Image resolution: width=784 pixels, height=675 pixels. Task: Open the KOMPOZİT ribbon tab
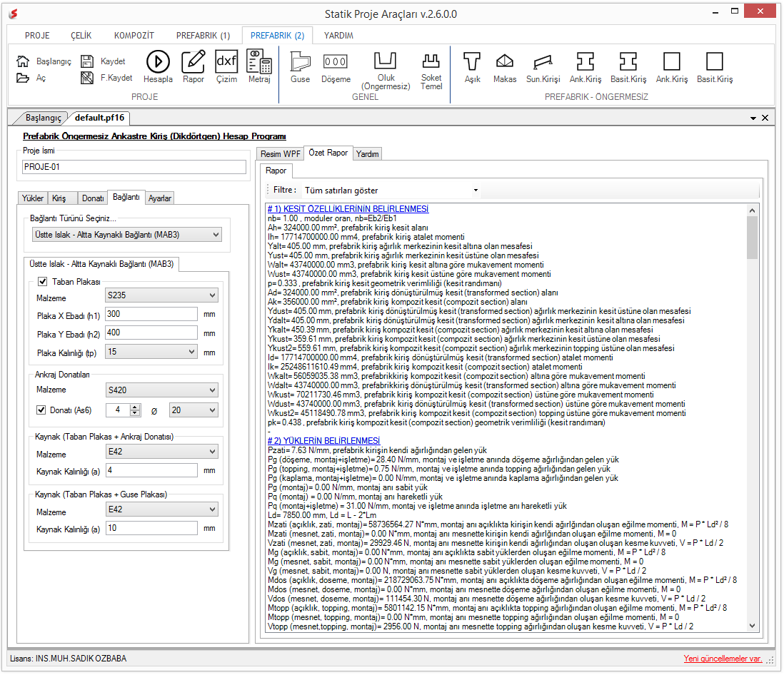(134, 36)
